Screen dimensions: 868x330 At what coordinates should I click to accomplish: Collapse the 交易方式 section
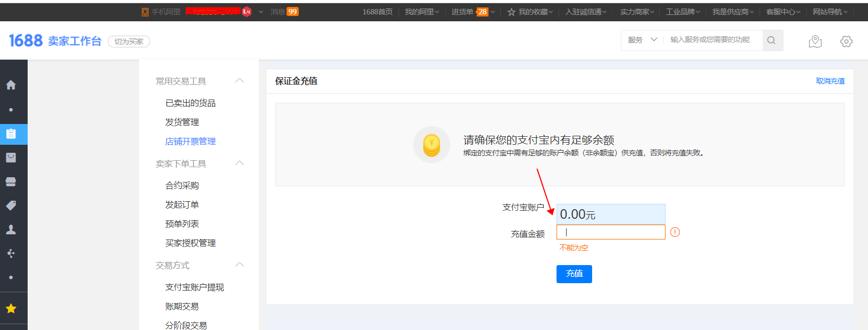pyautogui.click(x=240, y=265)
